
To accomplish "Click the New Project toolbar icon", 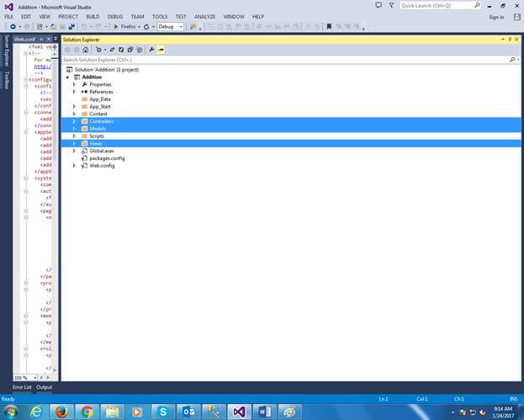I will coord(40,26).
